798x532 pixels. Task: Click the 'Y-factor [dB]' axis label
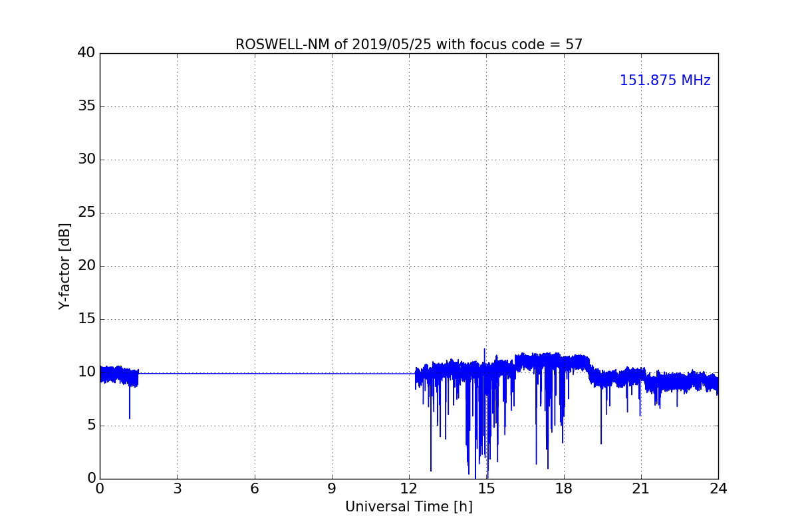coord(65,266)
